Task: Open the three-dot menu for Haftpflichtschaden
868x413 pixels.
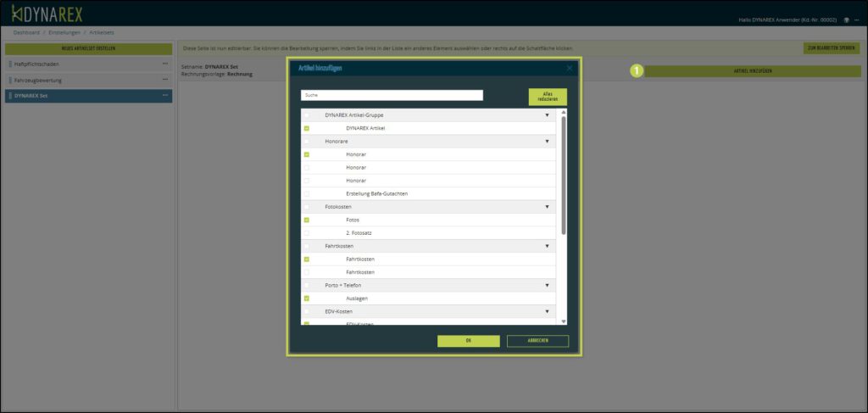Action: pos(165,64)
